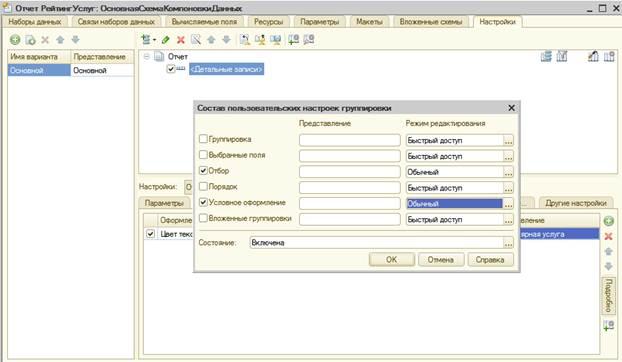Click the table-with-gear icon at panel corner

click(x=609, y=57)
